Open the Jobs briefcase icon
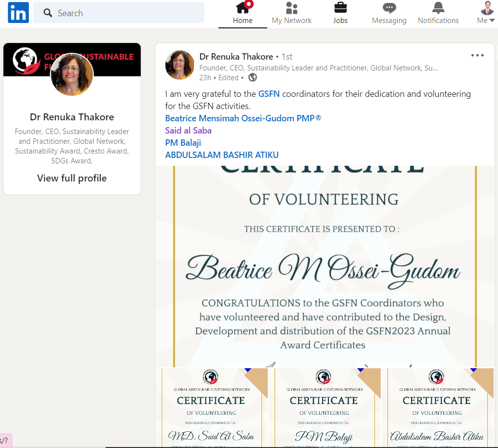The height and width of the screenshot is (448, 498). (341, 8)
